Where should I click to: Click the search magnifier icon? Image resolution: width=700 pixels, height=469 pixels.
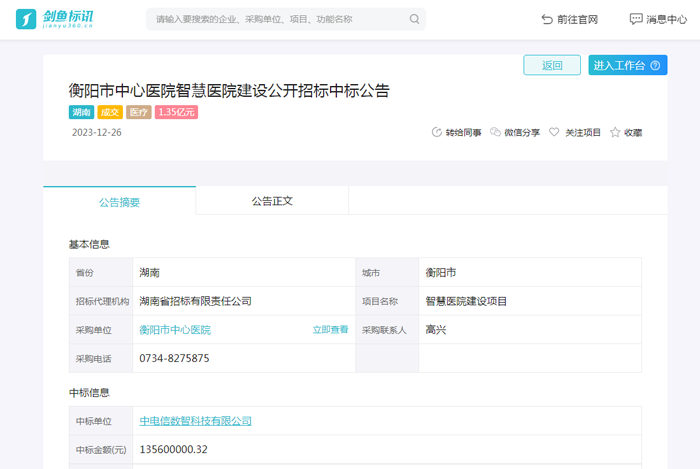[414, 19]
